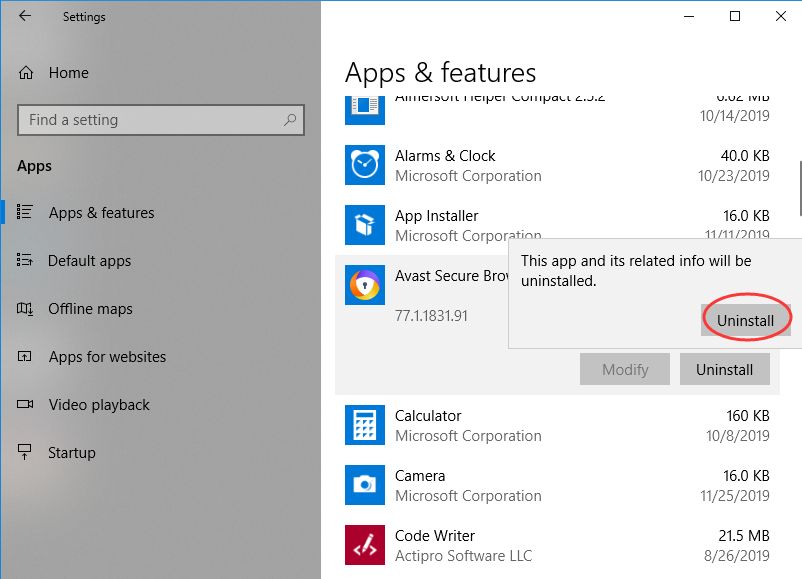The image size is (802, 579).
Task: Select Apps & features in sidebar
Action: coord(101,212)
